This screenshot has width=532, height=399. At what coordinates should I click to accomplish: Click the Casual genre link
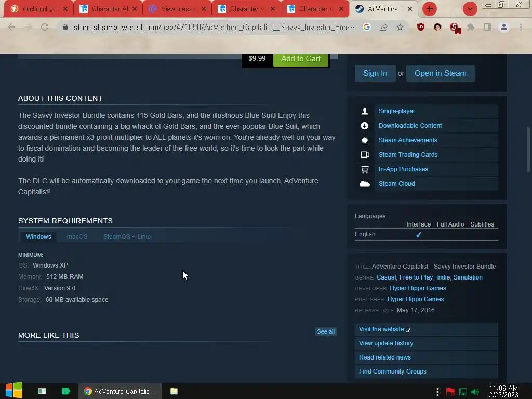386,277
